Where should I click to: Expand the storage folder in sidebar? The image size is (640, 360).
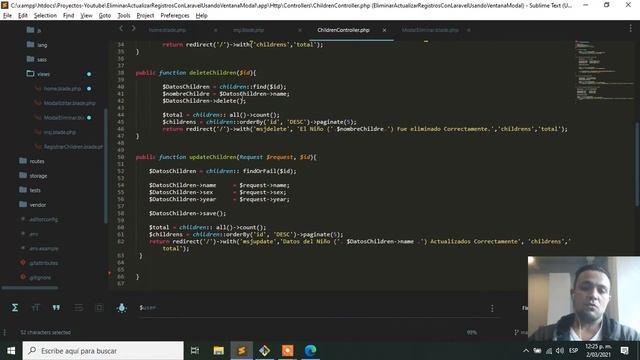pos(33,176)
